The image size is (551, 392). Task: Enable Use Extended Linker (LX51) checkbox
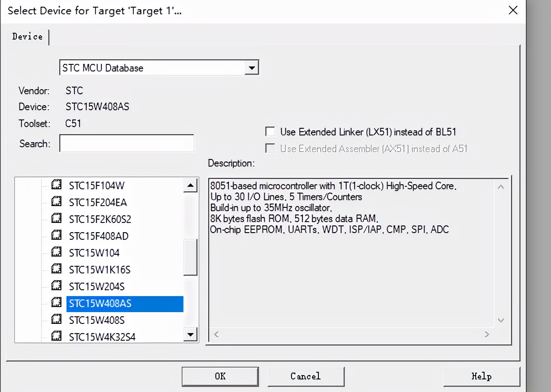[x=270, y=132]
